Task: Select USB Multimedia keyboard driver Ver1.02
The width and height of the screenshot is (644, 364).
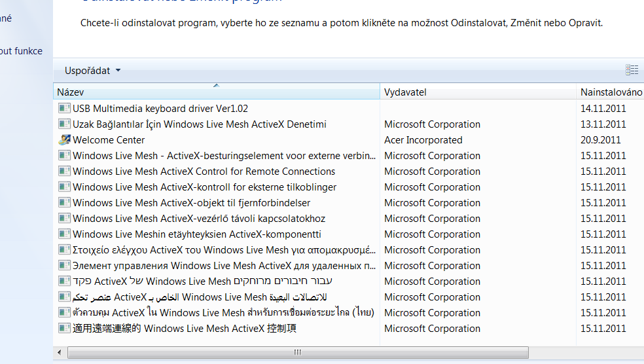Action: [160, 109]
